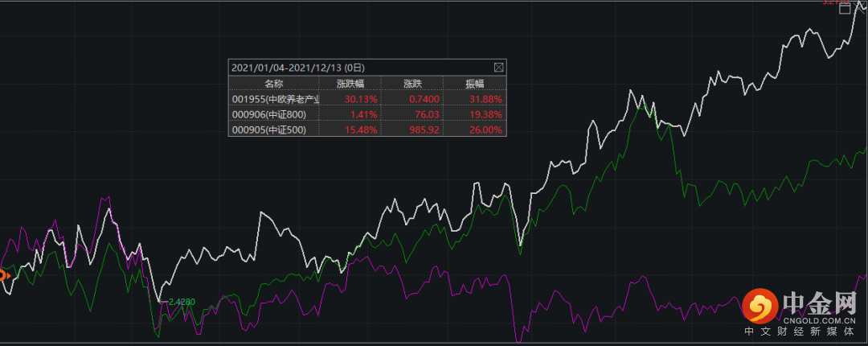Close the interval statistics popup

pos(498,68)
